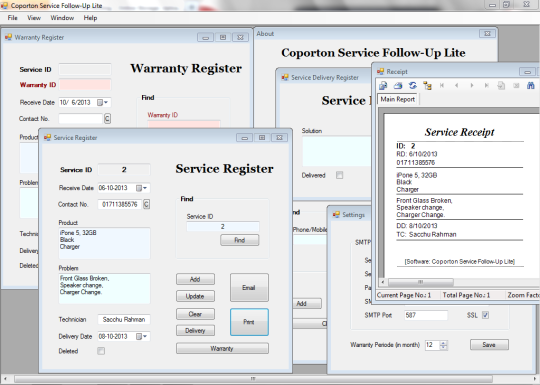
Task: Uncheck the SSL checkbox in Settings
Action: (485, 315)
